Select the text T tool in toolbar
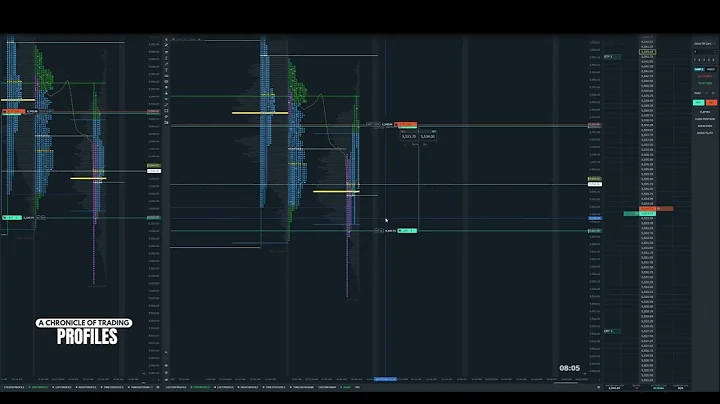Viewport: 720px width, 404px height. [166, 70]
